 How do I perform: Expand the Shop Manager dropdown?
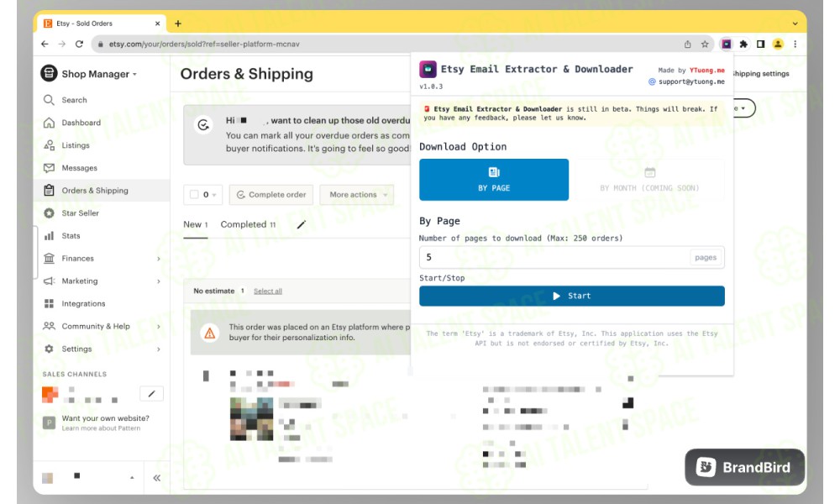pyautogui.click(x=134, y=75)
